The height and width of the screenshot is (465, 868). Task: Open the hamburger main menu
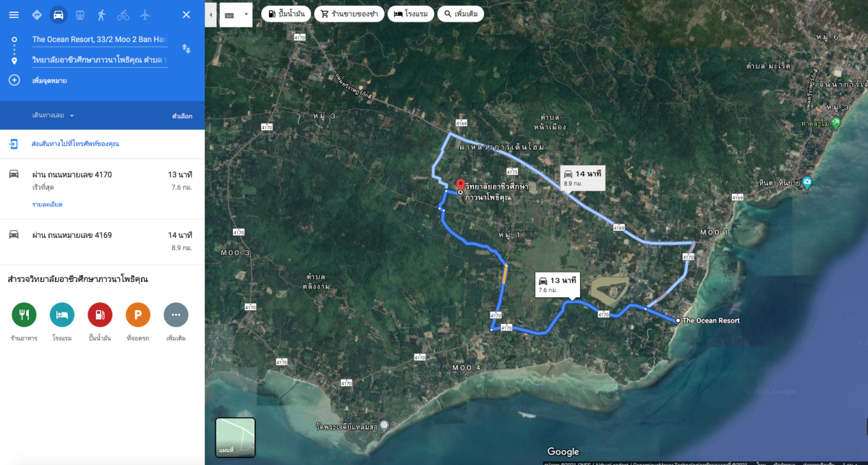[14, 14]
